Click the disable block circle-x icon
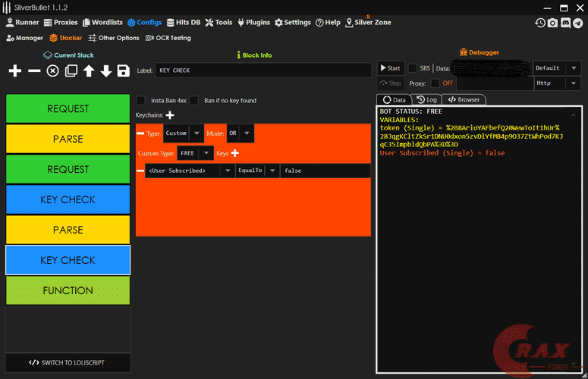588x379 pixels. (52, 70)
